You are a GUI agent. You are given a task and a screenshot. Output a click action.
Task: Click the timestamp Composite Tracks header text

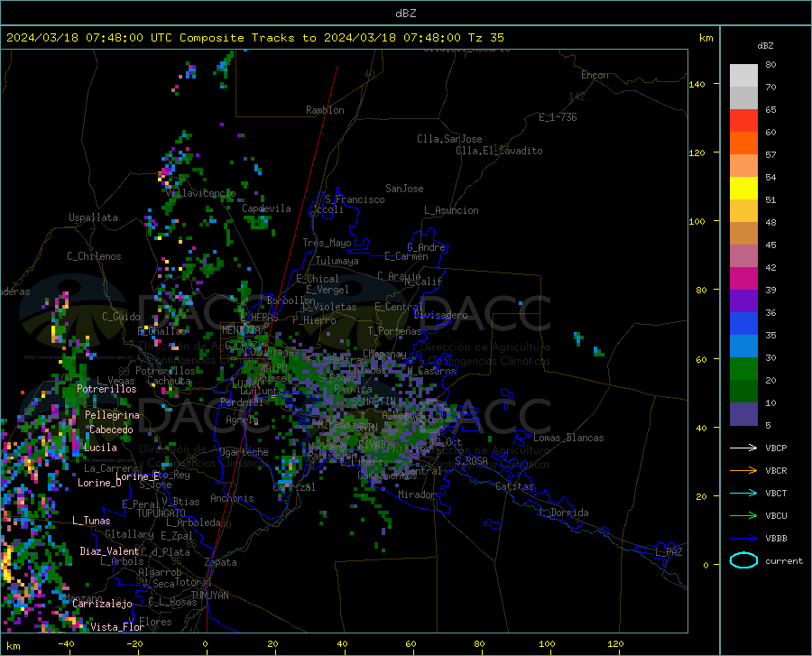(x=254, y=38)
